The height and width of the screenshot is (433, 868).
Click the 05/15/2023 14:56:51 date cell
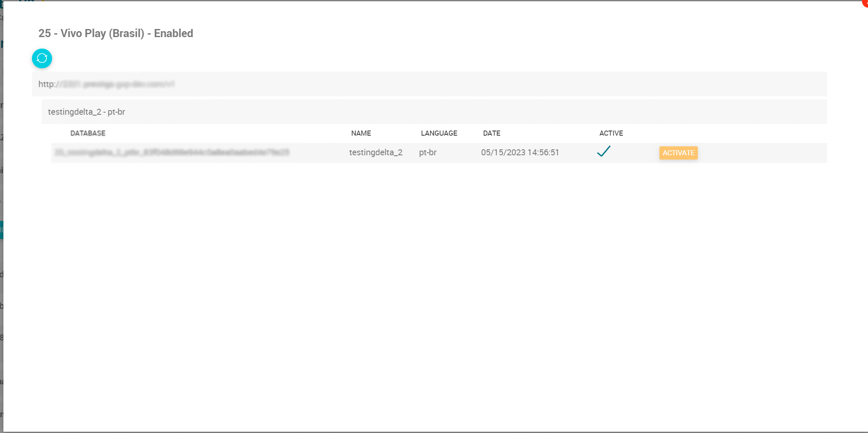click(520, 152)
